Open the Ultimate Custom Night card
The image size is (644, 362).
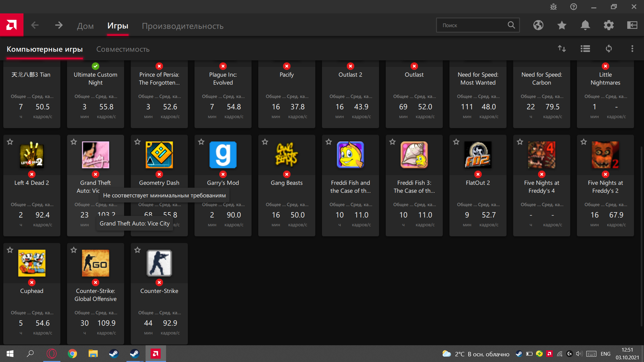tap(96, 94)
